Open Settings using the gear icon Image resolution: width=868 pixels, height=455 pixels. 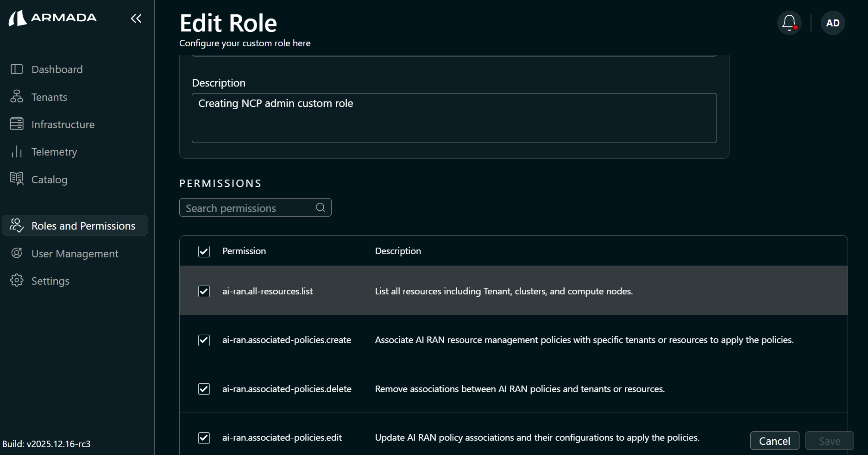pyautogui.click(x=17, y=280)
